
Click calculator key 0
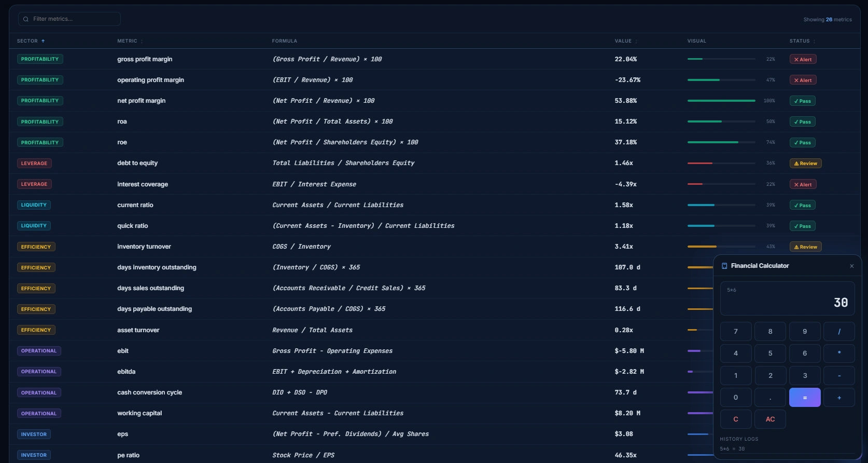tap(735, 398)
